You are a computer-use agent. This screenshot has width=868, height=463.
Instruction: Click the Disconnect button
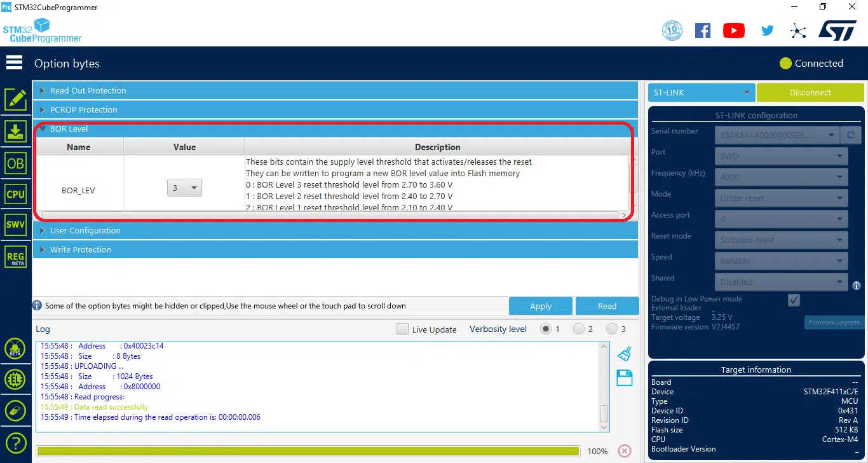(x=810, y=92)
